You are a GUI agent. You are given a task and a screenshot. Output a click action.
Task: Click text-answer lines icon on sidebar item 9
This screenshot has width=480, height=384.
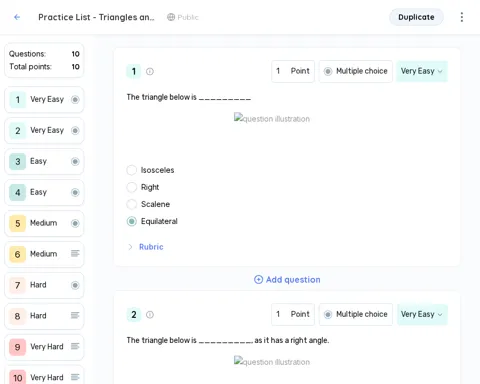tap(75, 346)
